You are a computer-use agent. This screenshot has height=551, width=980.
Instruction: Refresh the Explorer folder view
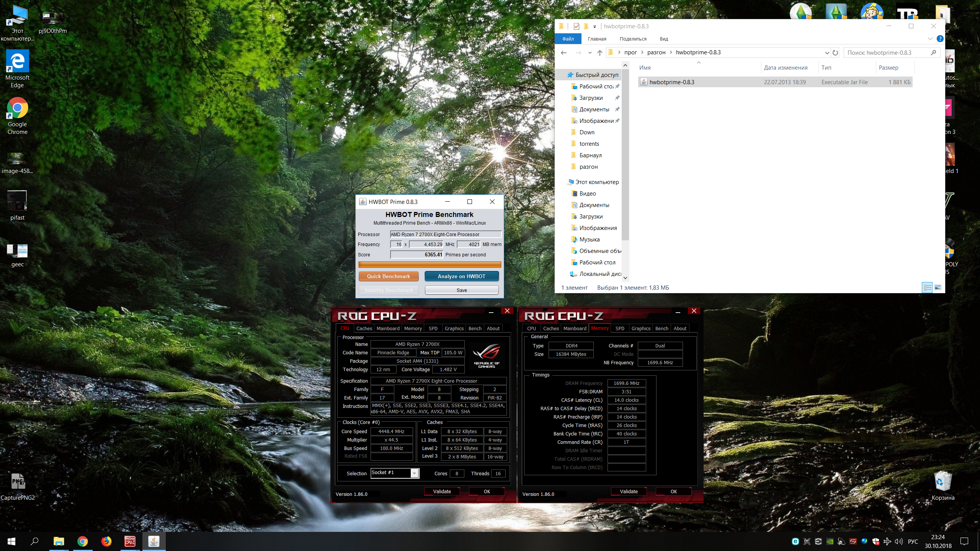(x=835, y=53)
